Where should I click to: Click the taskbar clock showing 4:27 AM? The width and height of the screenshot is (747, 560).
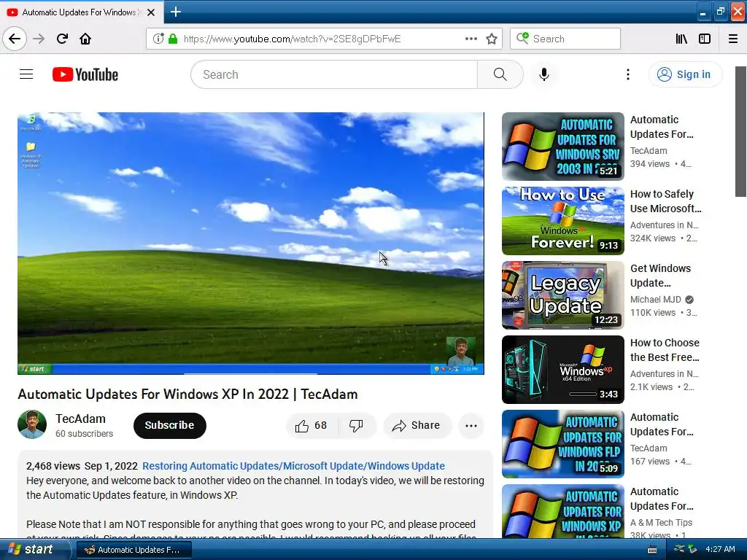tap(720, 549)
